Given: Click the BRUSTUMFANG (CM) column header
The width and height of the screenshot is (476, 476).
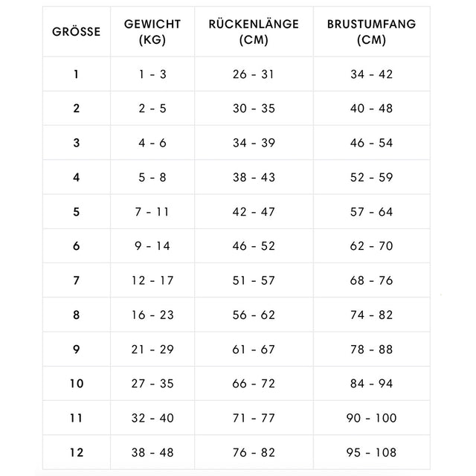Looking at the screenshot, I should [371, 32].
